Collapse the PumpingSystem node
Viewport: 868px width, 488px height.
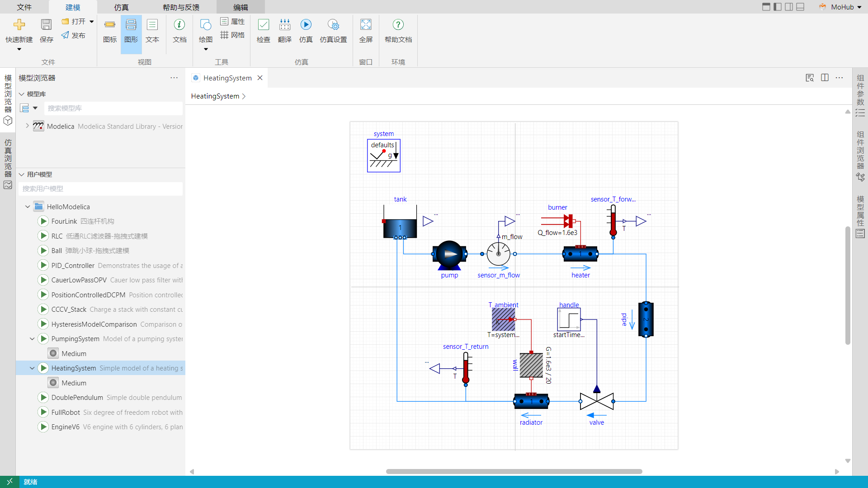coord(32,339)
